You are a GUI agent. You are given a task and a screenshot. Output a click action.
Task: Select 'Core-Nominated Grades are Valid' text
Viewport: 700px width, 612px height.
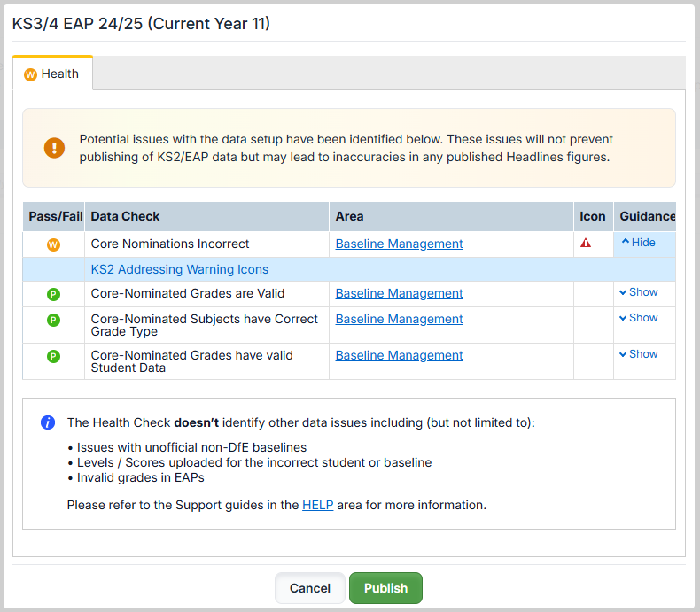188,293
